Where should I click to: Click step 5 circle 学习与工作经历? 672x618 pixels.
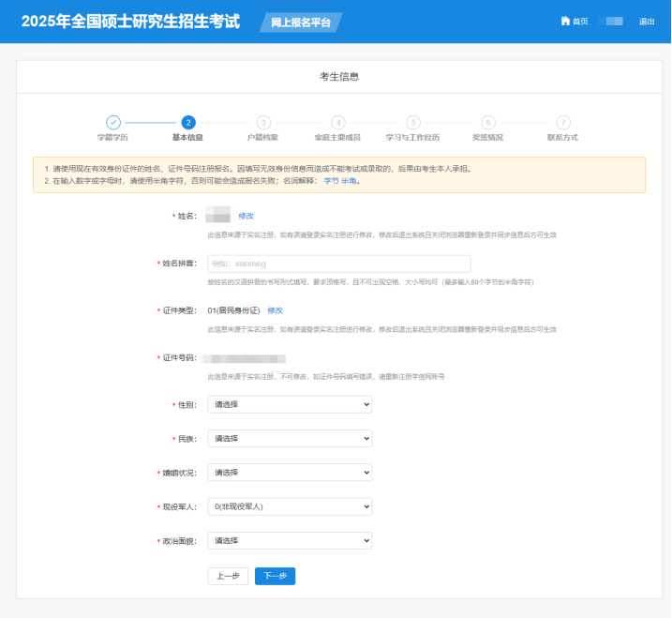413,122
